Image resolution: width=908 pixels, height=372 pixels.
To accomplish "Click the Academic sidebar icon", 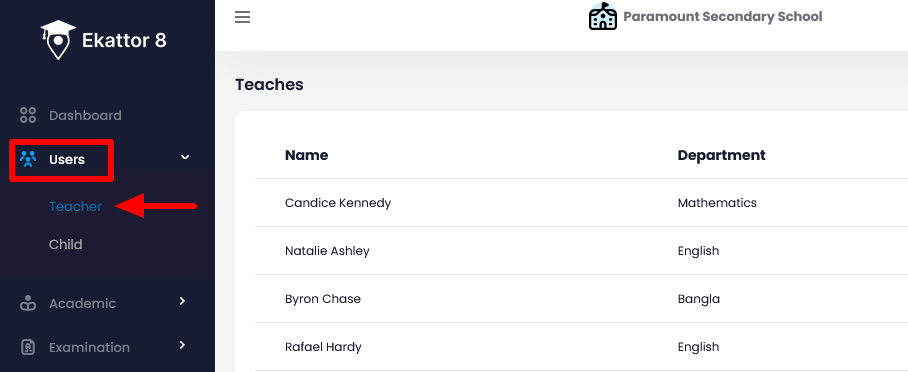I will click(28, 303).
